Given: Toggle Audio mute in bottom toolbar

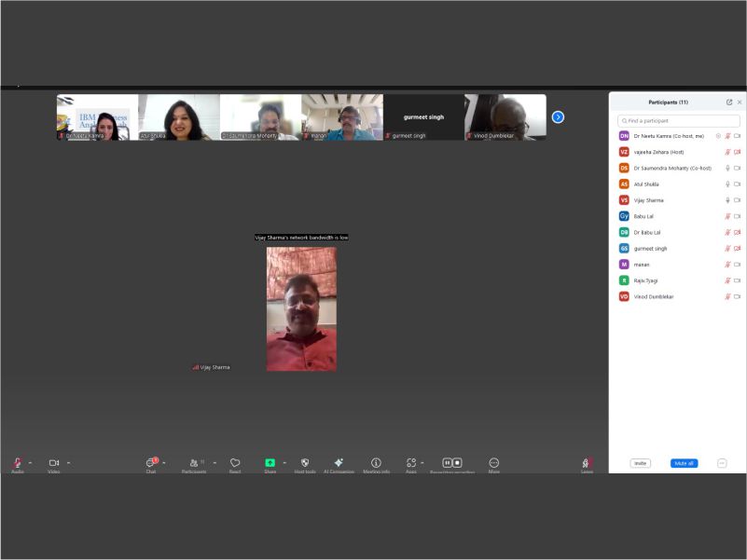Looking at the screenshot, I should 18,463.
